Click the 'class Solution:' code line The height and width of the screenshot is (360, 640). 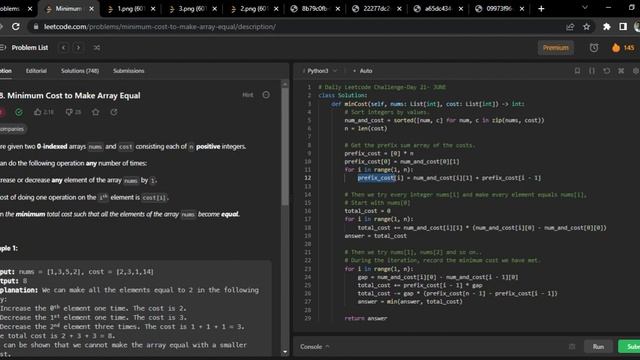343,96
